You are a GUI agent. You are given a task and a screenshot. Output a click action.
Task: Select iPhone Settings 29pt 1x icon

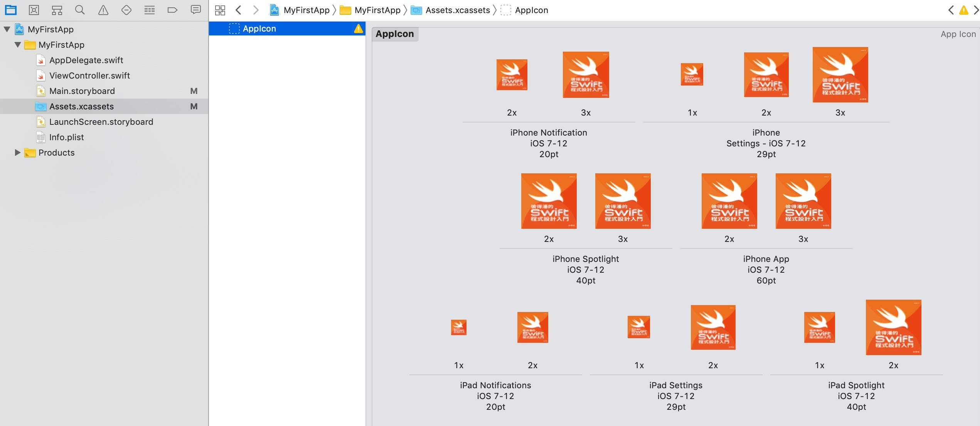(x=692, y=74)
